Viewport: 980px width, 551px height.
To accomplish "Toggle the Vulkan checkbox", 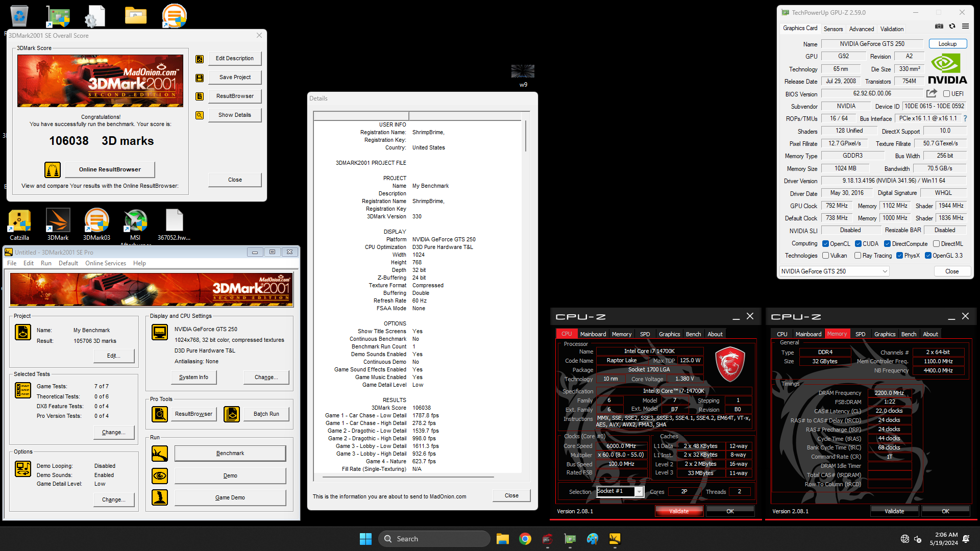I will click(825, 256).
